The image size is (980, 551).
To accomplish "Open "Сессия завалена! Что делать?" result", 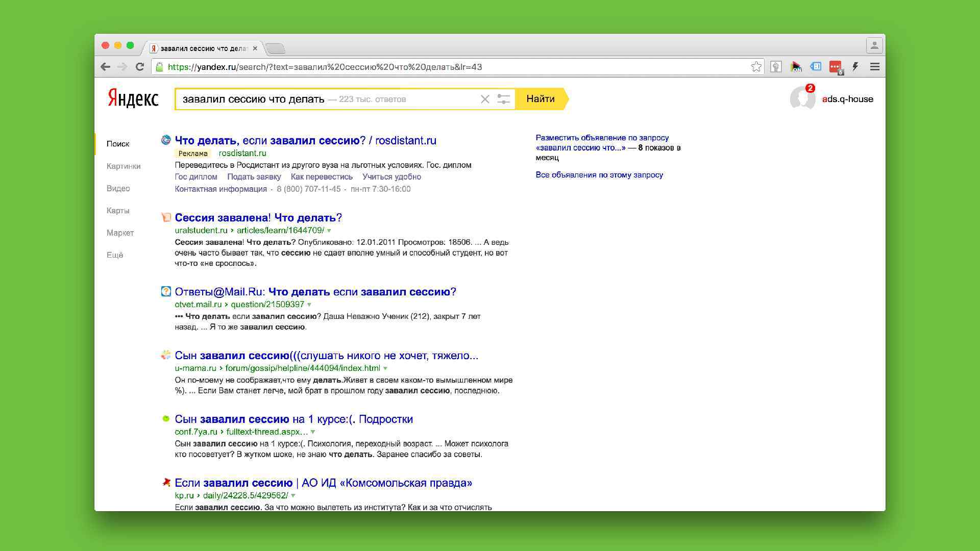I will [x=258, y=218].
